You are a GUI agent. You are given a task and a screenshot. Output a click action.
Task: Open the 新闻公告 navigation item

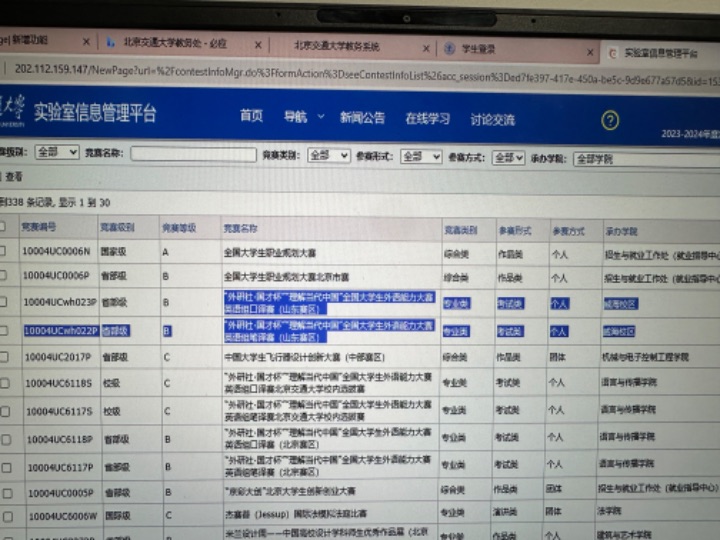pyautogui.click(x=362, y=118)
